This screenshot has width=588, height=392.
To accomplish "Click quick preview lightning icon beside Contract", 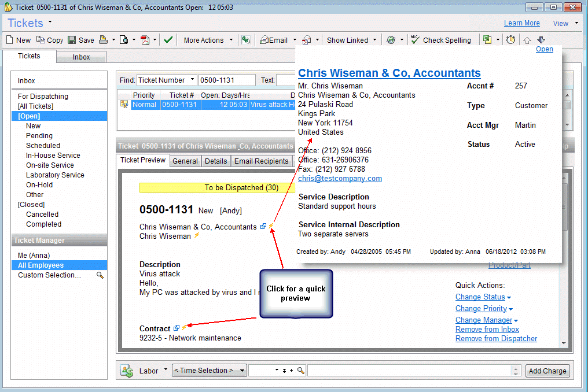I will coord(185,328).
